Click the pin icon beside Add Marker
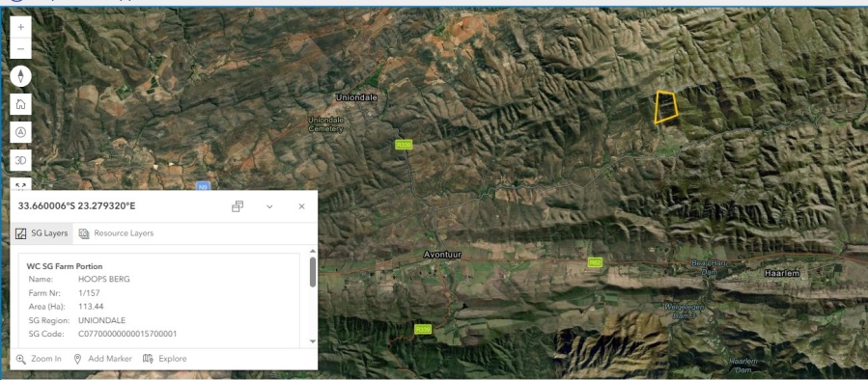This screenshot has width=868, height=380. click(x=77, y=359)
